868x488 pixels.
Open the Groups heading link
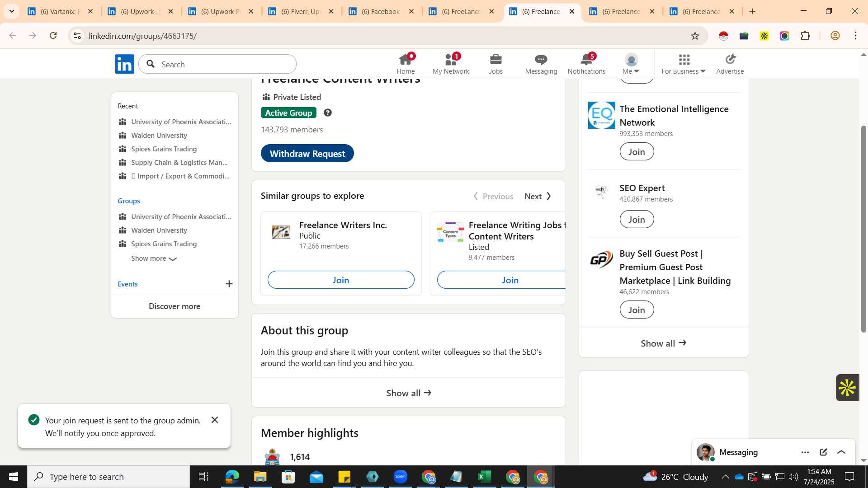point(129,201)
